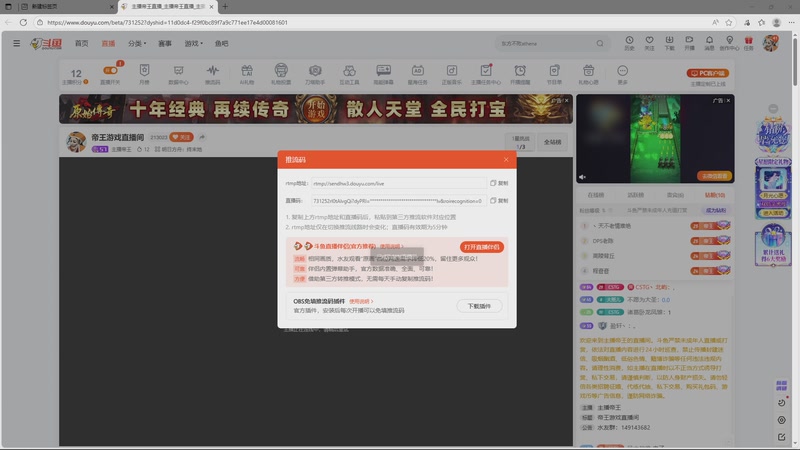Switch to 活跃榜 tab
The image size is (800, 450).
pyautogui.click(x=635, y=195)
